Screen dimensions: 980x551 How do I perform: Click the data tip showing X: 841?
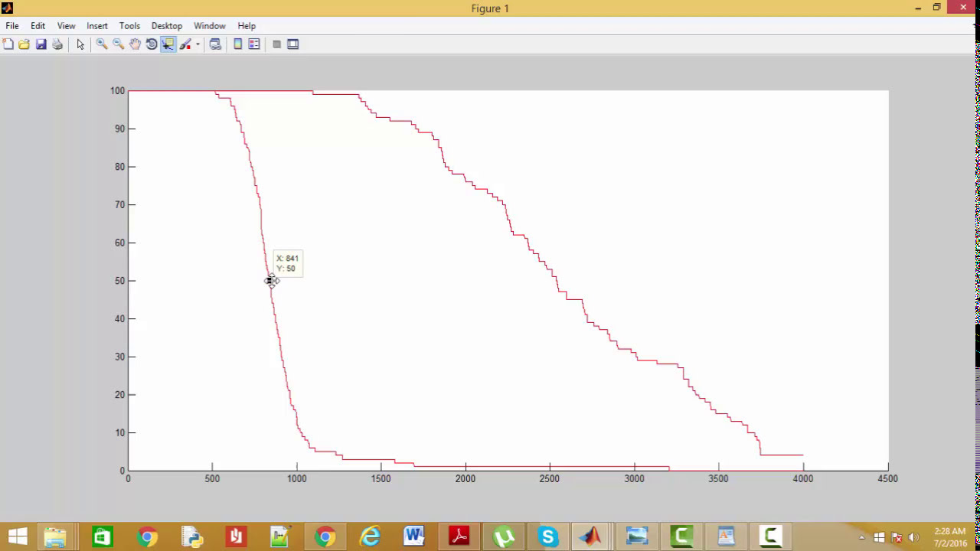click(287, 263)
